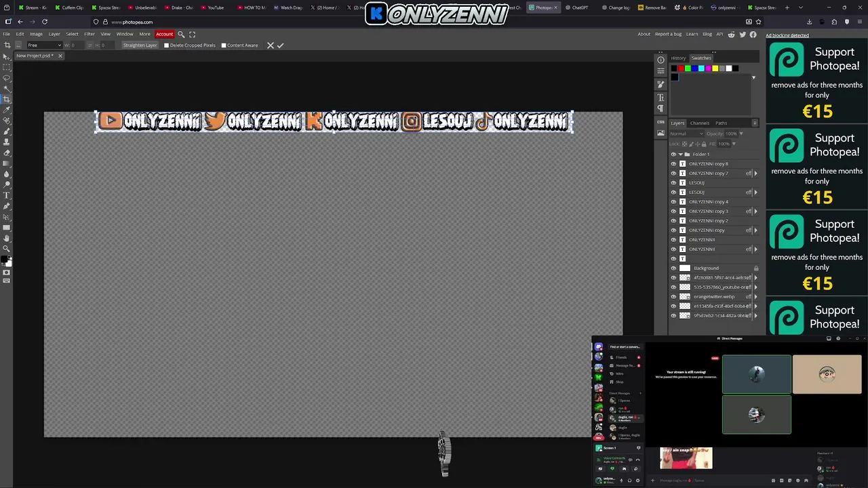The height and width of the screenshot is (488, 868).
Task: Open the crop ratio Free dropdown
Action: (x=44, y=45)
